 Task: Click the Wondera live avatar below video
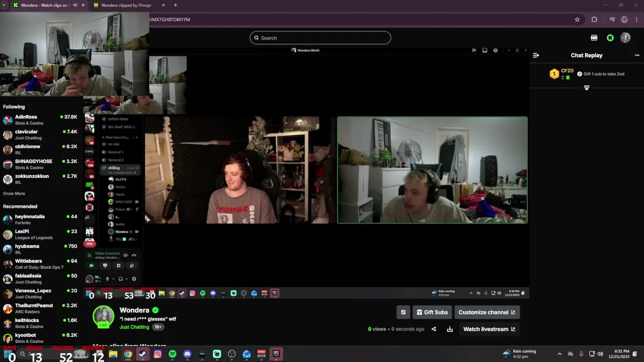point(104,317)
